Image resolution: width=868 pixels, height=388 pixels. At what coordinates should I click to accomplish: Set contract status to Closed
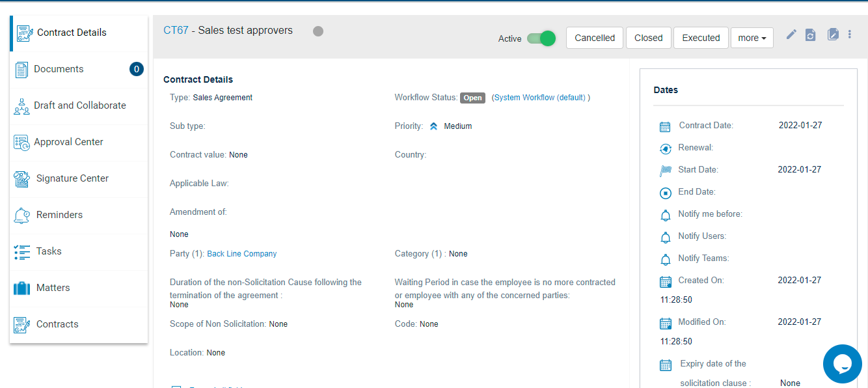tap(648, 38)
